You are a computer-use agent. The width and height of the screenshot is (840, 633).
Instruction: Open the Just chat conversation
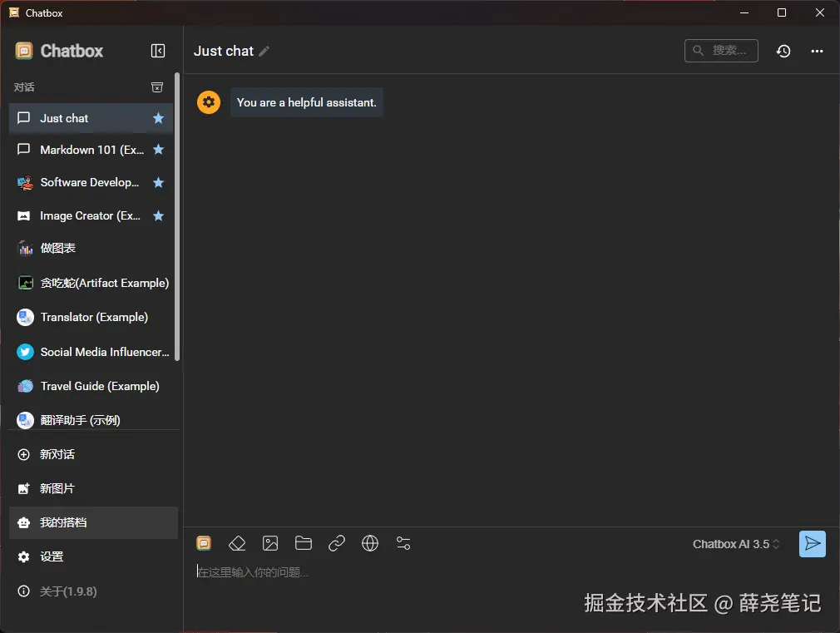point(91,118)
